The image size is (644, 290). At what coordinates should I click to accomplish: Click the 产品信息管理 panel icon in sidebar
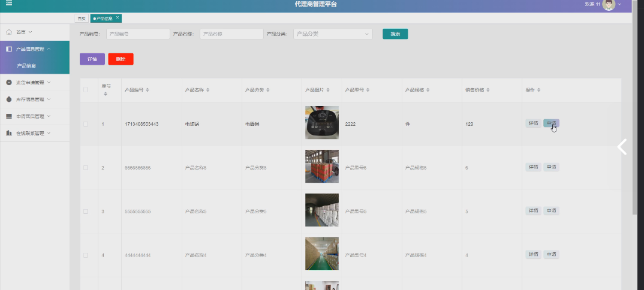(9, 49)
